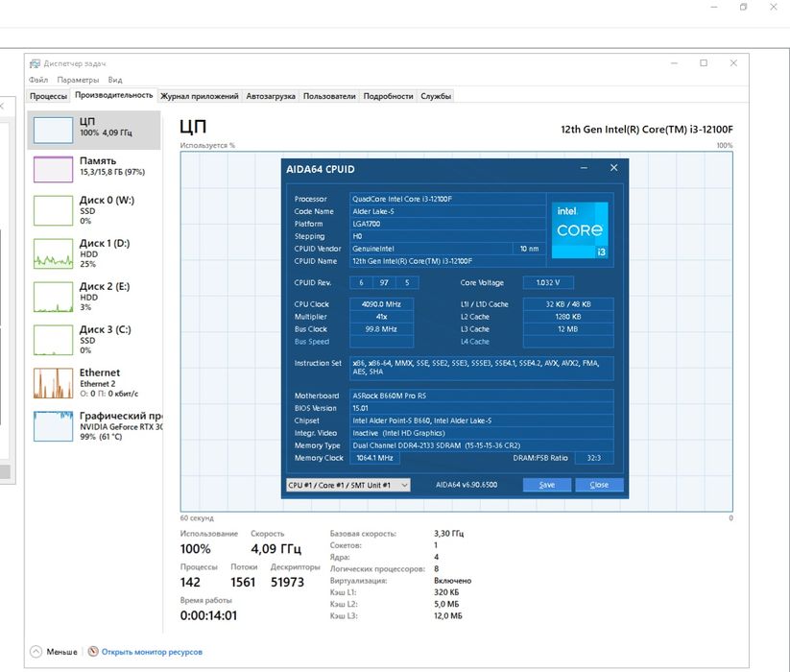Click the Platform LGA1700 field

pos(447,224)
